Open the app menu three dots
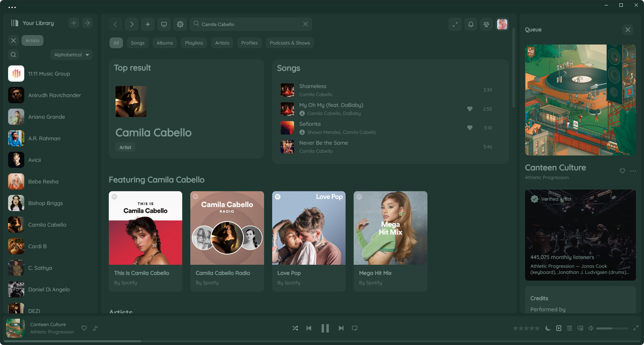The height and width of the screenshot is (345, 644). (x=12, y=7)
